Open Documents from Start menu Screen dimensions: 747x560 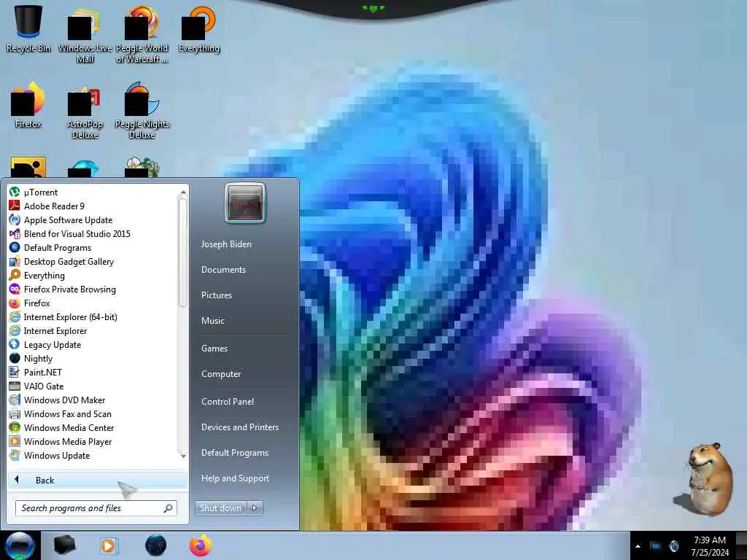[x=223, y=270]
